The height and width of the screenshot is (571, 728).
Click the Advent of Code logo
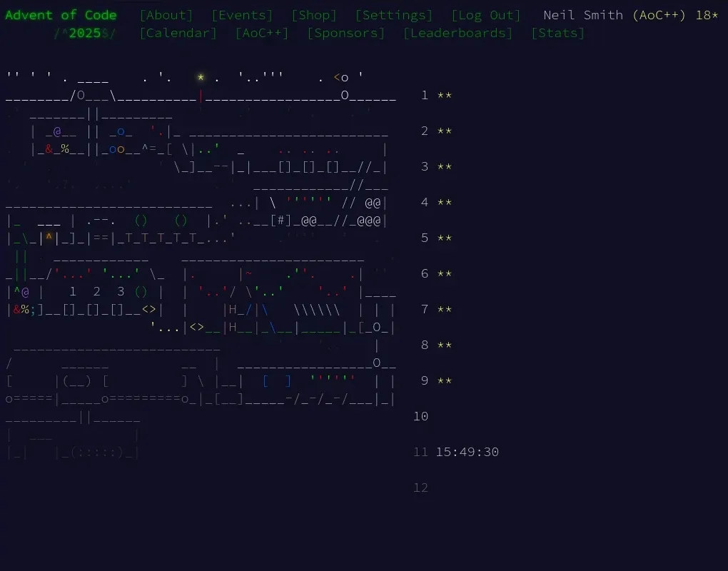[61, 14]
